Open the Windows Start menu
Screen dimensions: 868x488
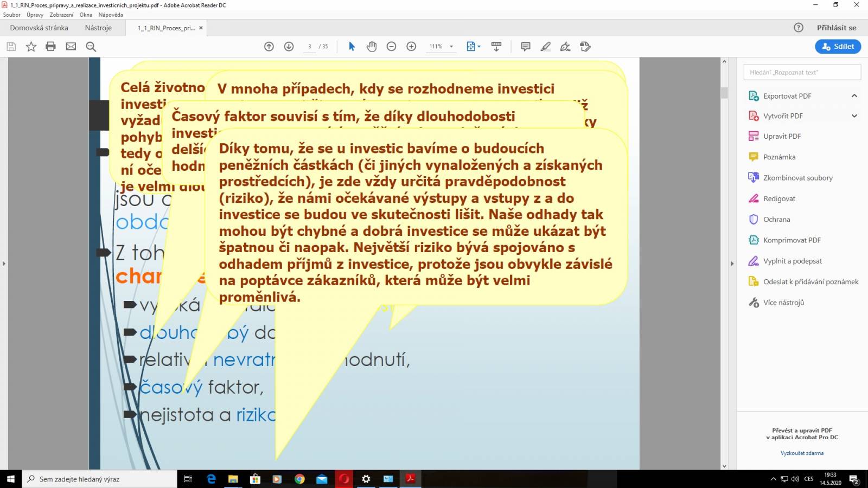(x=10, y=479)
